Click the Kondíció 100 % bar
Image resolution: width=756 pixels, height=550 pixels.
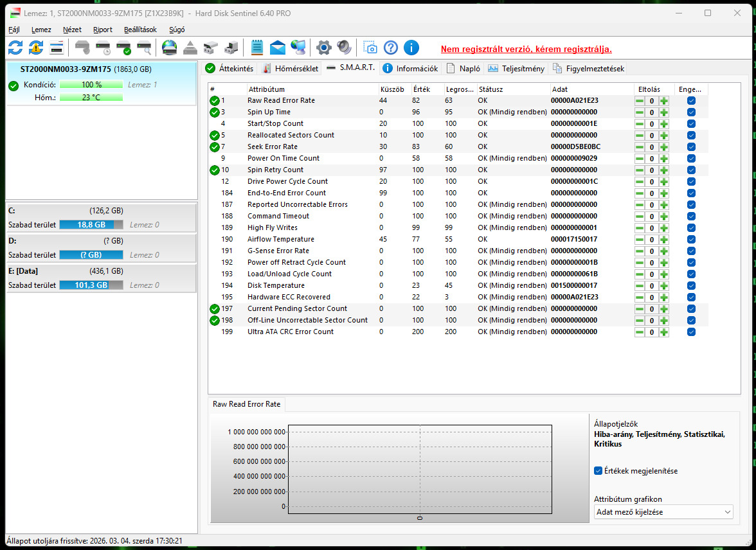click(91, 85)
